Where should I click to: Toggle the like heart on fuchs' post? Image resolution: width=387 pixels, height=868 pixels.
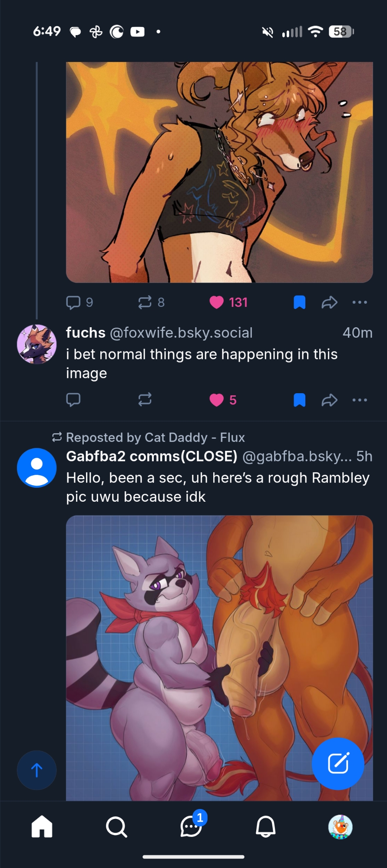tap(216, 400)
